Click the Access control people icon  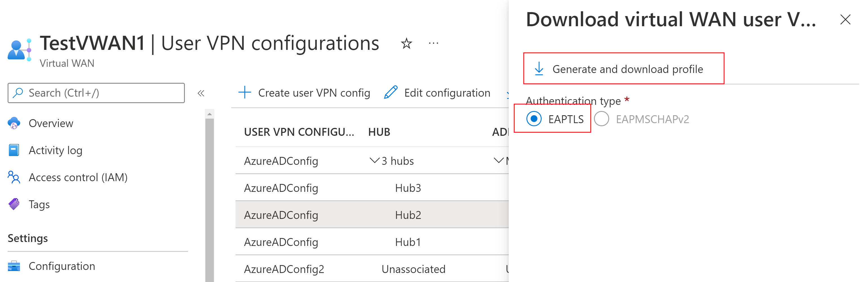point(14,177)
